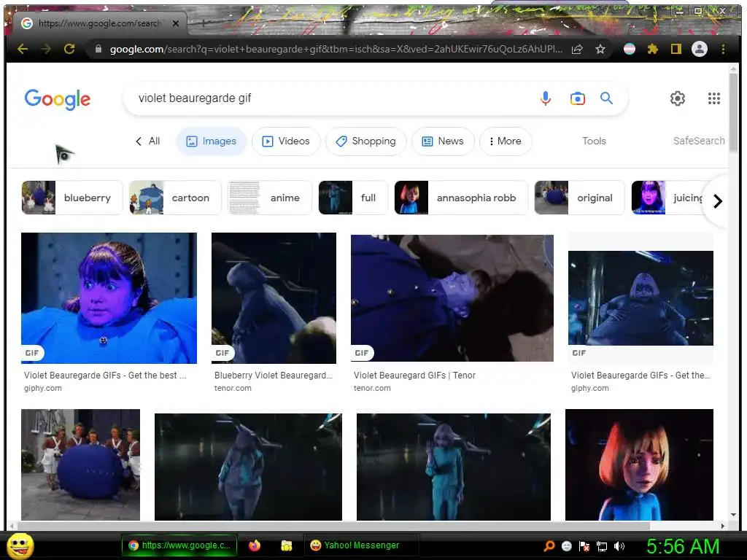
Task: Open the Violet waving in teal tracksuit image
Action: (x=454, y=467)
